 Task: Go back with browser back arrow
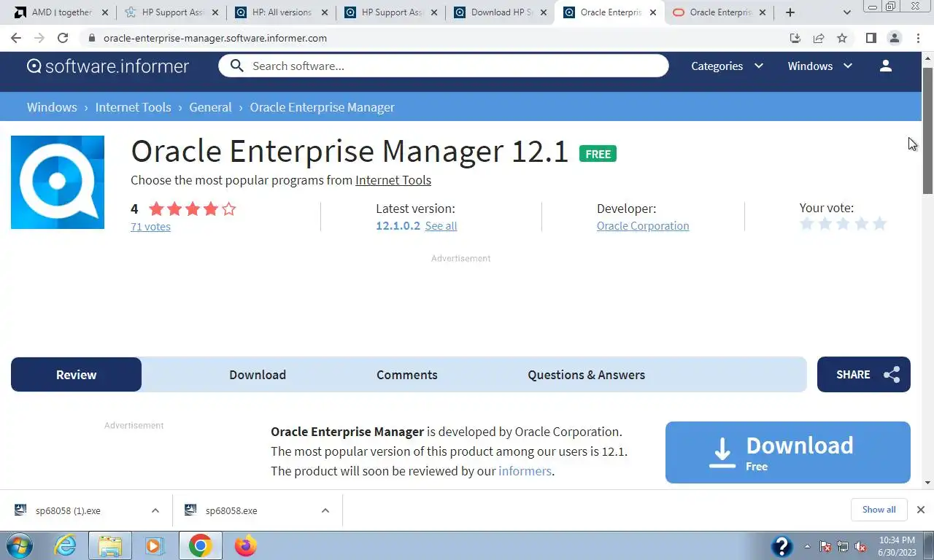(x=16, y=38)
